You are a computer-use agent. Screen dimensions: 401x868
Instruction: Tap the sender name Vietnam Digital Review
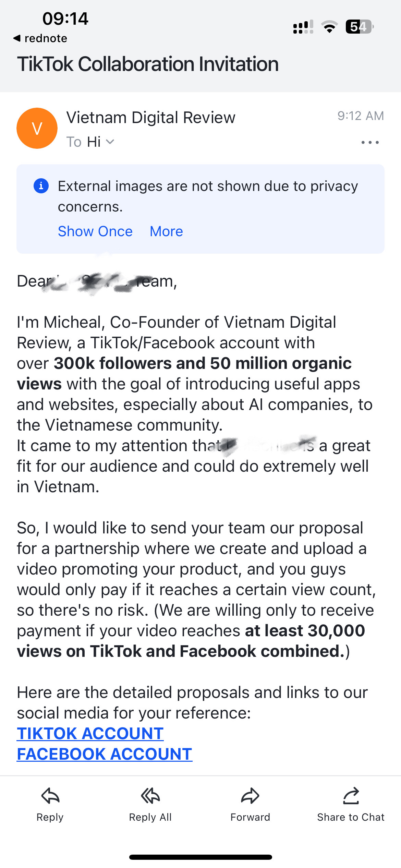click(151, 118)
